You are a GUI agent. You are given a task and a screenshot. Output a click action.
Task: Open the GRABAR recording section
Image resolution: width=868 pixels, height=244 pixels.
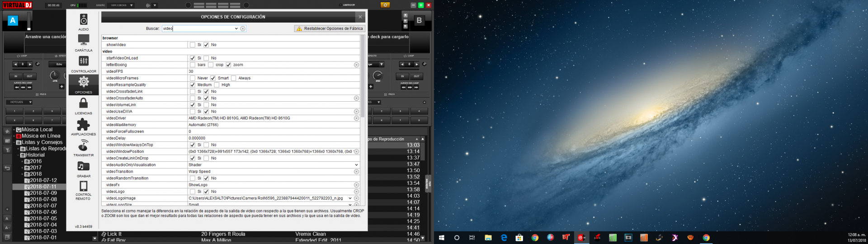point(84,169)
